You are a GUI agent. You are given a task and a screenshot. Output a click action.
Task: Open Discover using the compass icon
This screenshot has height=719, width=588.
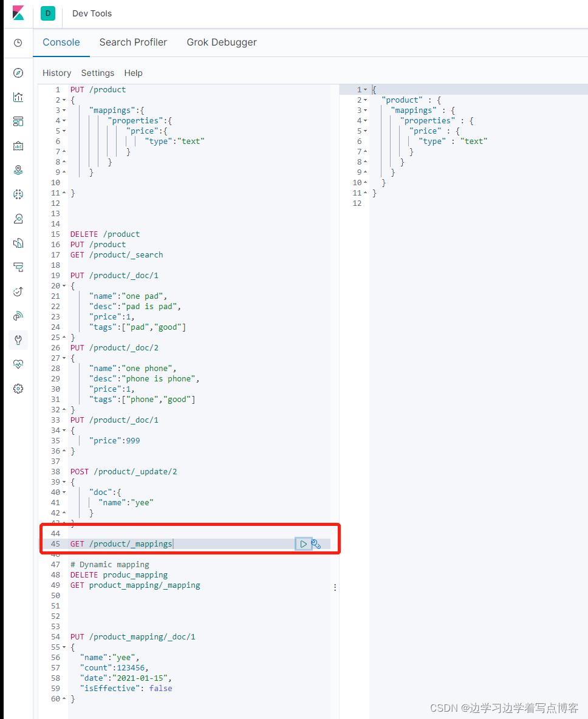coord(18,72)
